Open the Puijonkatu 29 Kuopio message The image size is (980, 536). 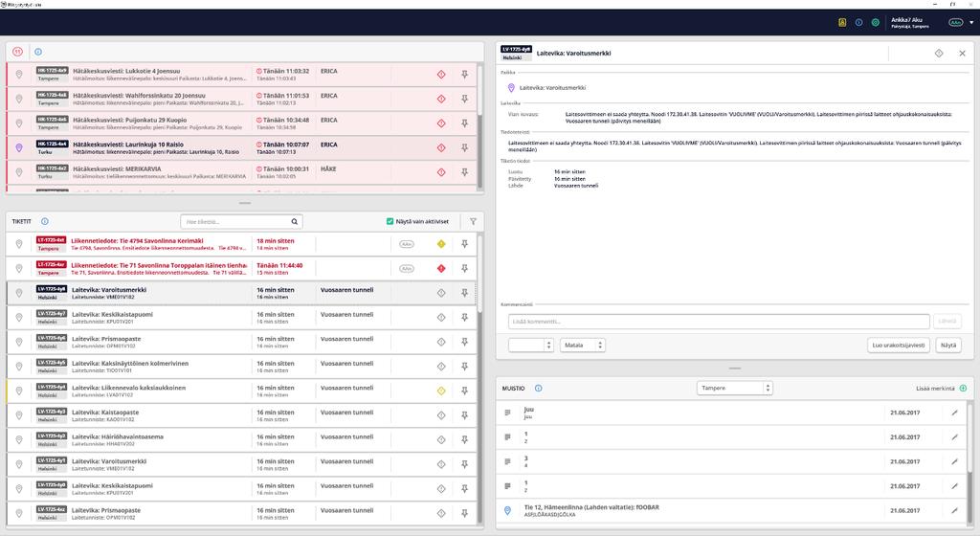pyautogui.click(x=241, y=123)
